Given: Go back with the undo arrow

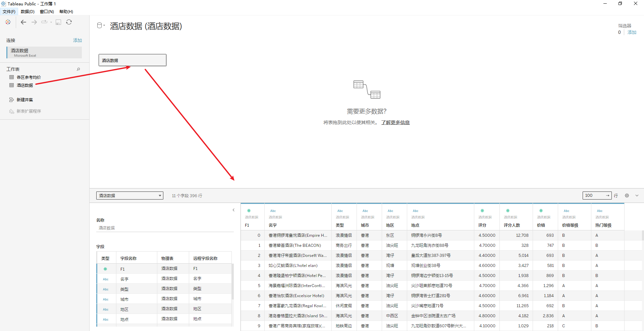Looking at the screenshot, I should tap(23, 22).
